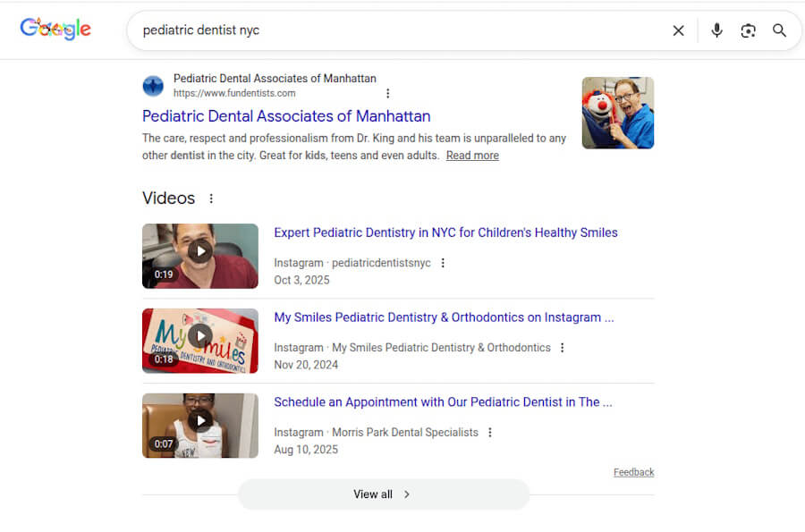Click the Google logo
The width and height of the screenshot is (805, 532).
(x=55, y=29)
